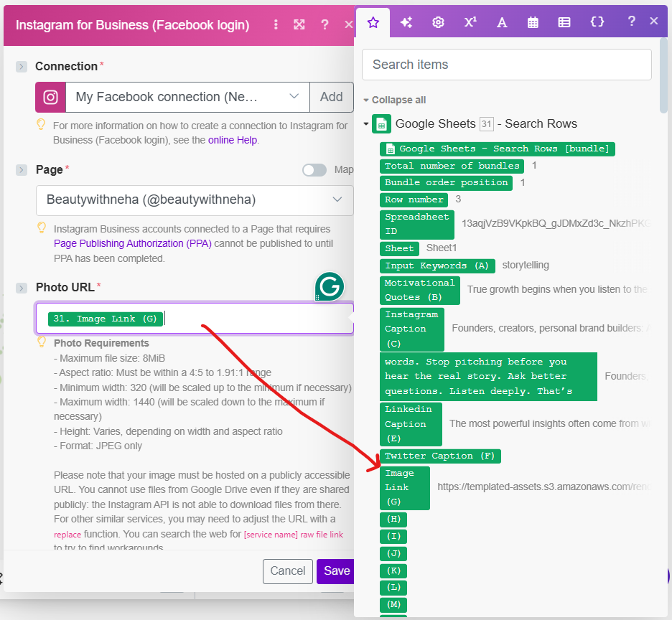Click the 'replace' function keyword

click(67, 535)
